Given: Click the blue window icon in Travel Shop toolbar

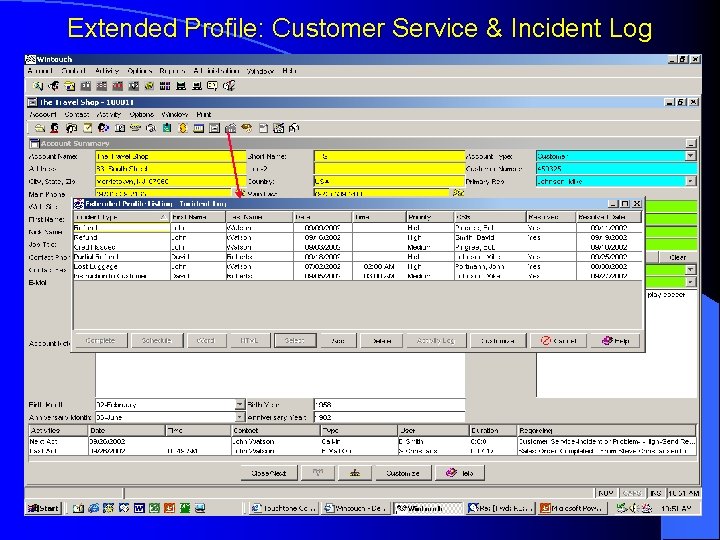Looking at the screenshot, I should click(x=198, y=129).
